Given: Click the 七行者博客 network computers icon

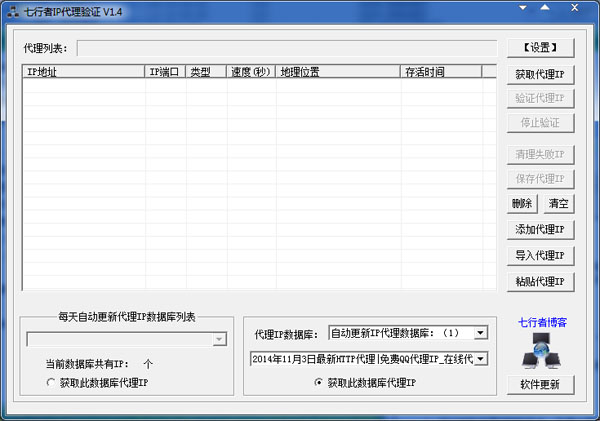Looking at the screenshot, I should pos(541,350).
